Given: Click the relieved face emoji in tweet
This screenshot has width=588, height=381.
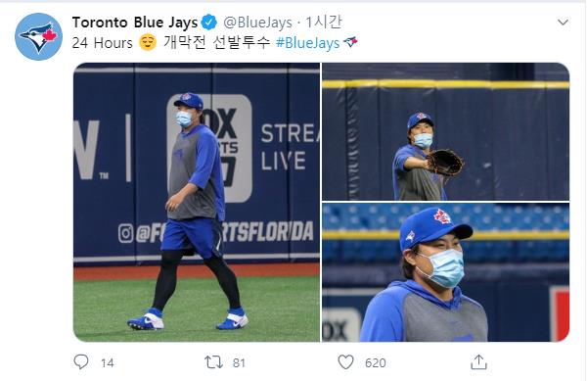Looking at the screenshot, I should pos(148,42).
